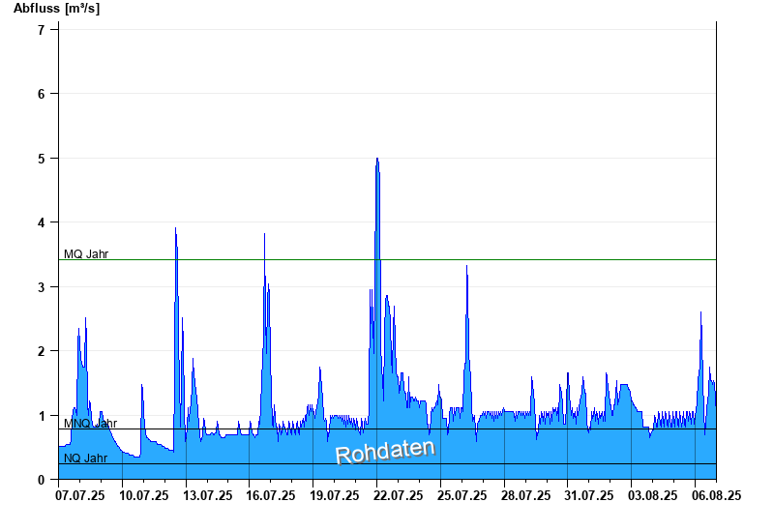Image resolution: width=774 pixels, height=532 pixels.
Task: Click the 'MQ Jahr' reference line label
Action: click(x=86, y=254)
